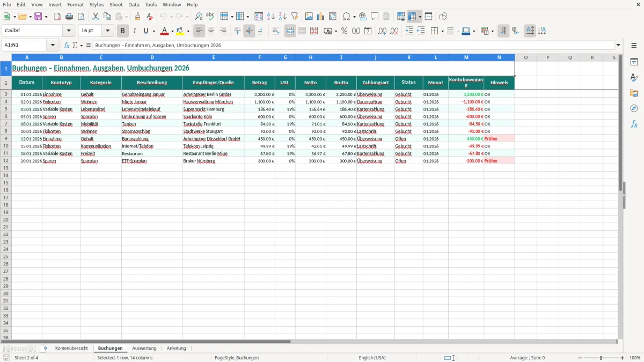
Task: Apply the yellow background color swatch
Action: pos(180,31)
